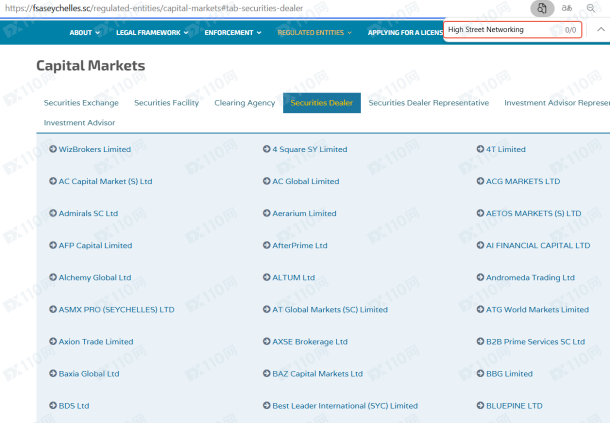Click the zoom magnifier icon in address bar
This screenshot has height=423, width=610.
pos(591,8)
